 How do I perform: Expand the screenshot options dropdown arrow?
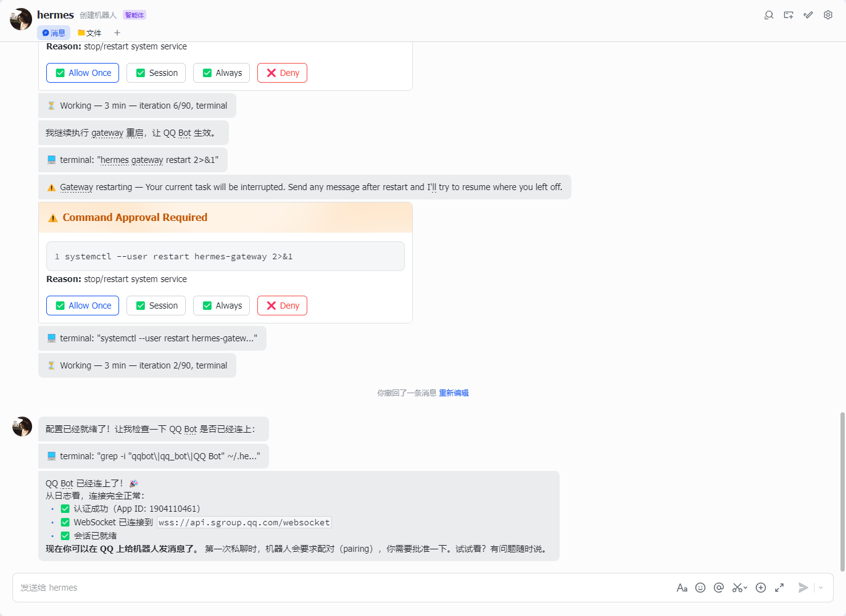pos(745,588)
